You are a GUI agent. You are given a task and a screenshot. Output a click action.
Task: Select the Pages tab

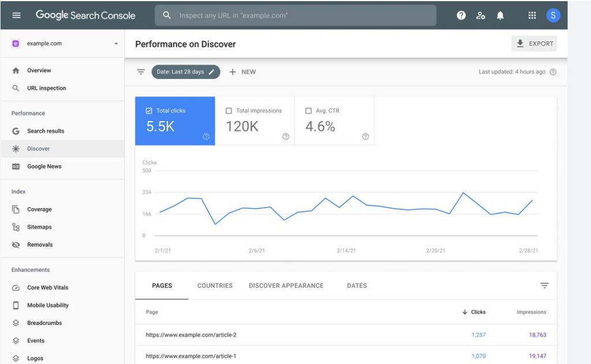[162, 286]
